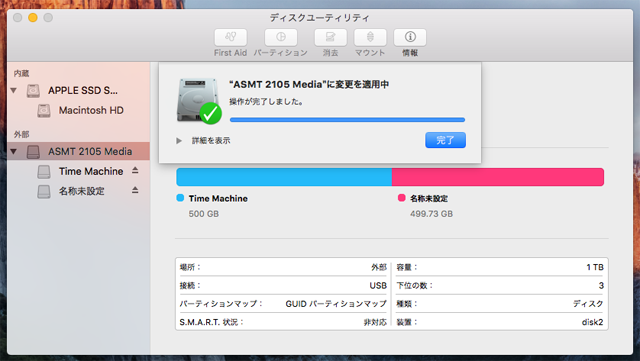640x361 pixels.
Task: Click the ASMT 2105 Media drive icon
Action: 33,152
